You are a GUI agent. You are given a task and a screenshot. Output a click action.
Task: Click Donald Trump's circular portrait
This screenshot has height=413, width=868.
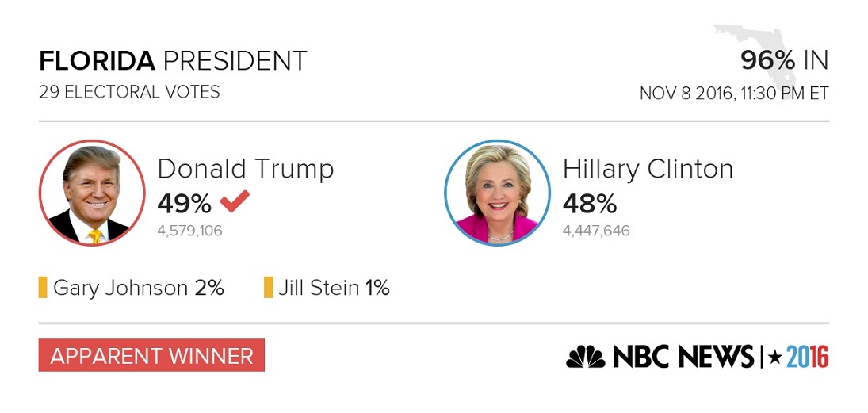tap(92, 193)
